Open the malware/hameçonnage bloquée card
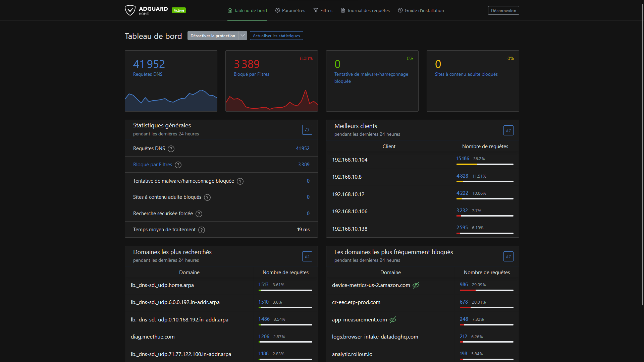 click(x=372, y=81)
